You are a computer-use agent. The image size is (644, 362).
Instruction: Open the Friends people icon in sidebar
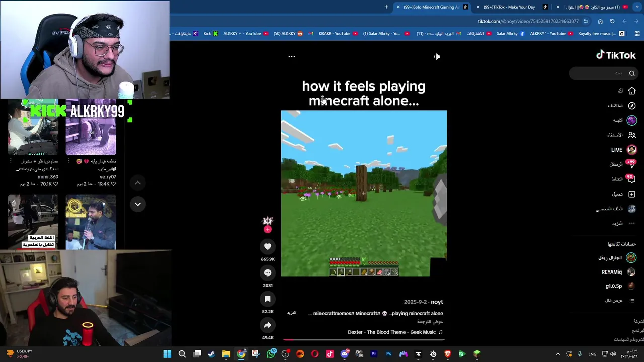pos(632,135)
